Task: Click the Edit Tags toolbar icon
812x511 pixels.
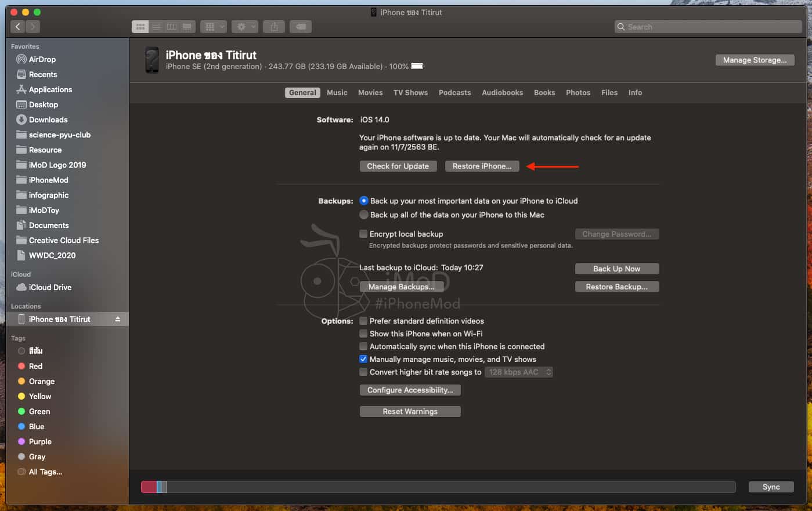Action: pos(301,27)
